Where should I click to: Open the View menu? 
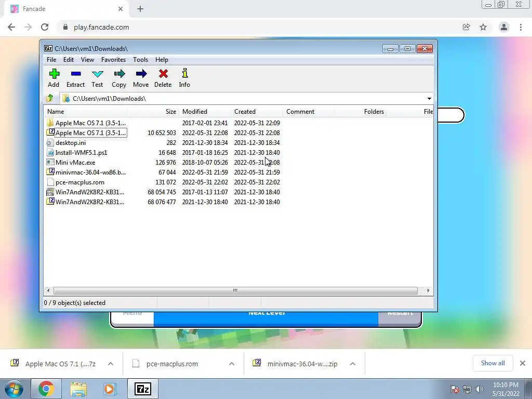(87, 60)
